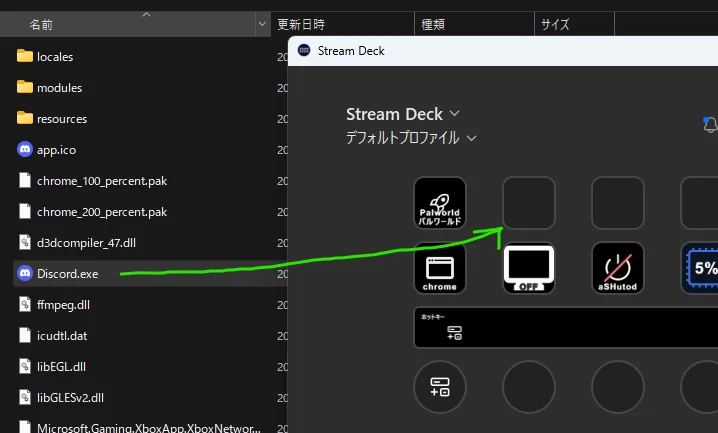The image size is (718, 433).
Task: Select the 5% CPU key
Action: pos(700,268)
